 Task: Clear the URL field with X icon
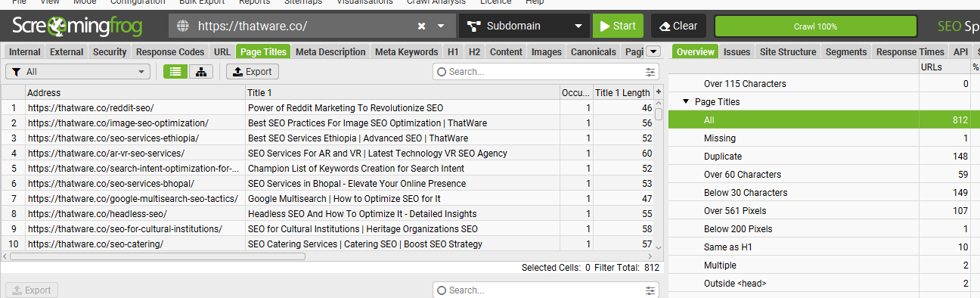click(421, 26)
